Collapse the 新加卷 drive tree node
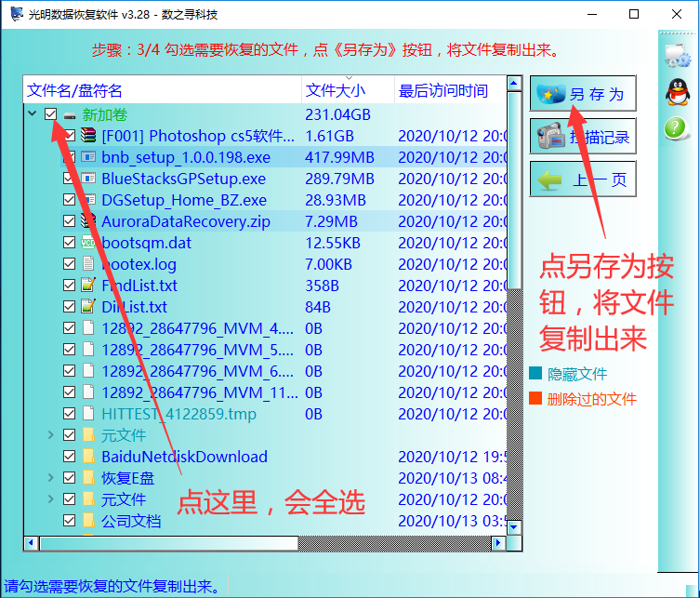This screenshot has height=598, width=700. point(33,113)
